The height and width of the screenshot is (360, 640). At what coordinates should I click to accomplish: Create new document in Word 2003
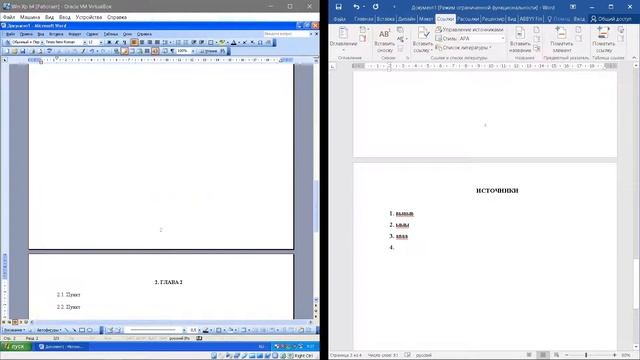tap(6, 51)
